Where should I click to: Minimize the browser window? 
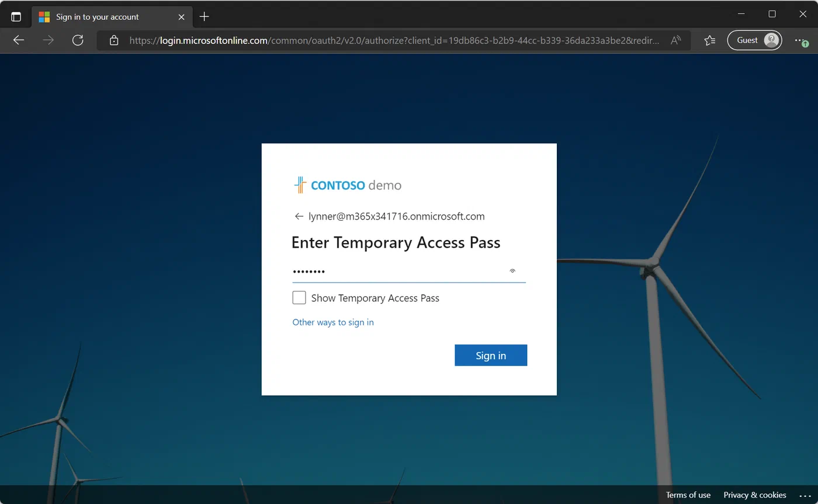tap(741, 13)
